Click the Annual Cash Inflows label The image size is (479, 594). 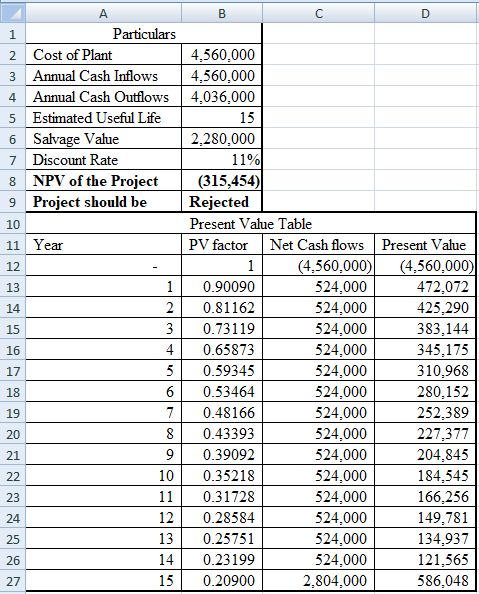(103, 76)
